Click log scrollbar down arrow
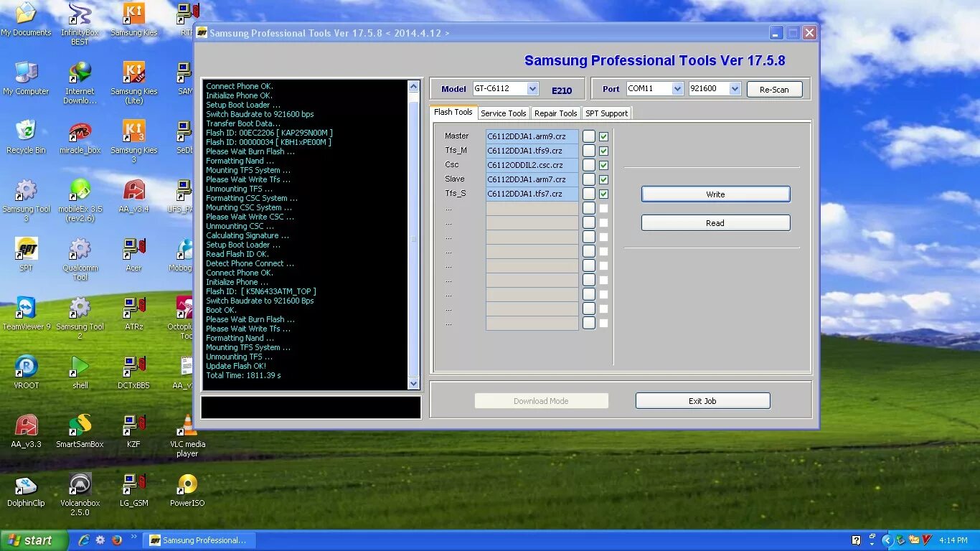This screenshot has width=980, height=551. point(413,384)
